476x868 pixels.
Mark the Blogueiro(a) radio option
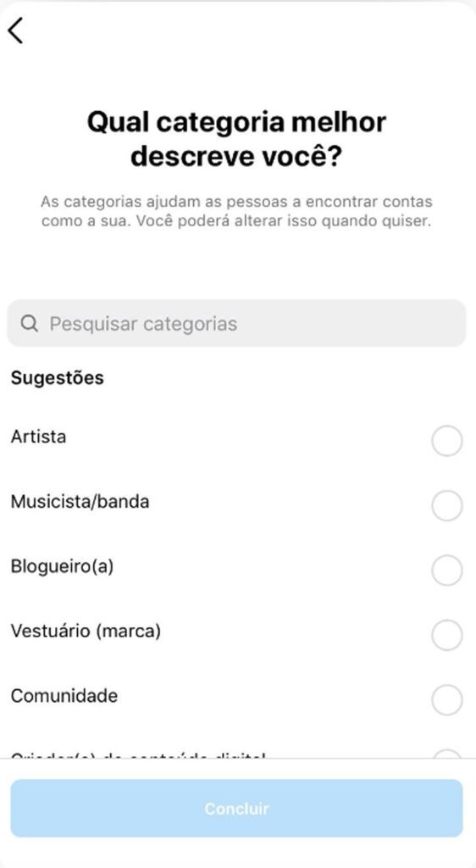click(x=446, y=570)
